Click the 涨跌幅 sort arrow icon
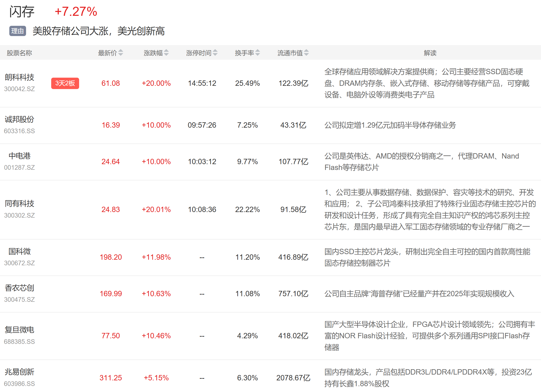 (166, 52)
